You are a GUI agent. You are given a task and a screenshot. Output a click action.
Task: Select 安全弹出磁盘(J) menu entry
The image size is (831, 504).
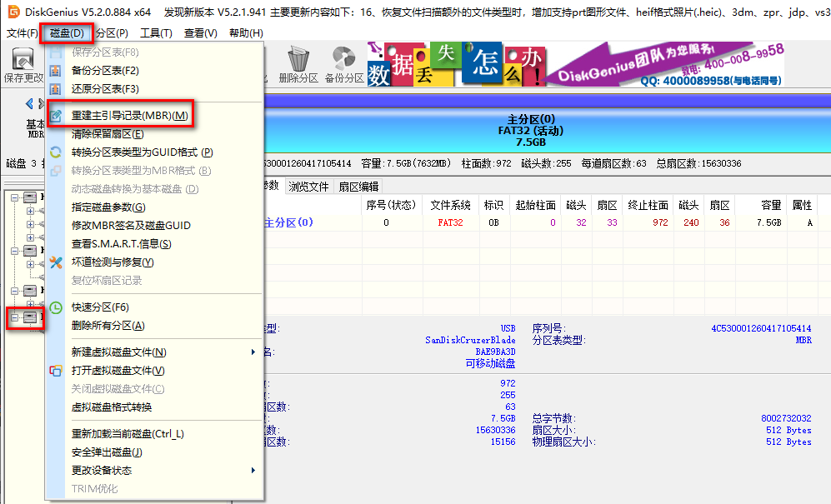tap(107, 452)
